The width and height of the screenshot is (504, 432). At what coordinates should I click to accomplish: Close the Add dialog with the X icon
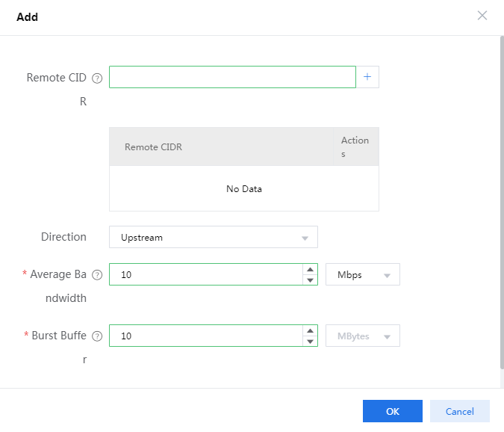tap(482, 16)
